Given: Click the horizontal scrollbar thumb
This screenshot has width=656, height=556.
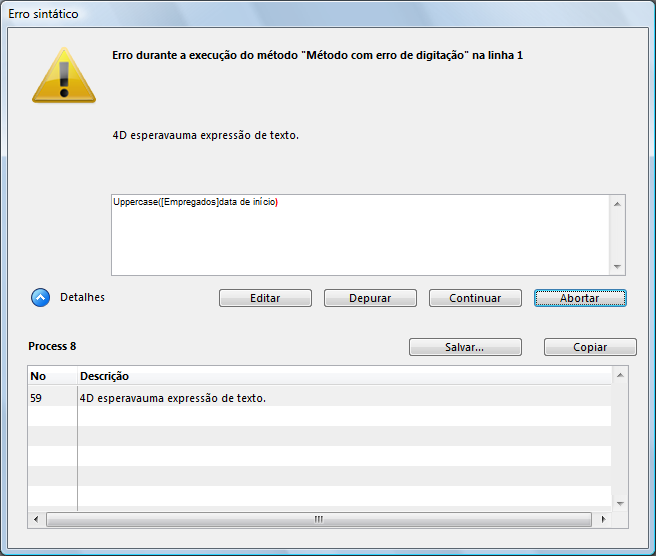Looking at the screenshot, I should click(319, 519).
